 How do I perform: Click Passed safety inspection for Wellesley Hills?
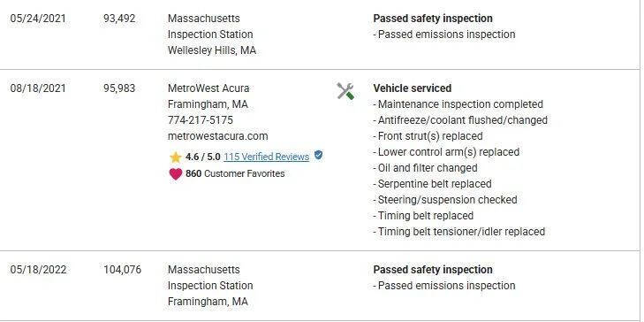433,19
